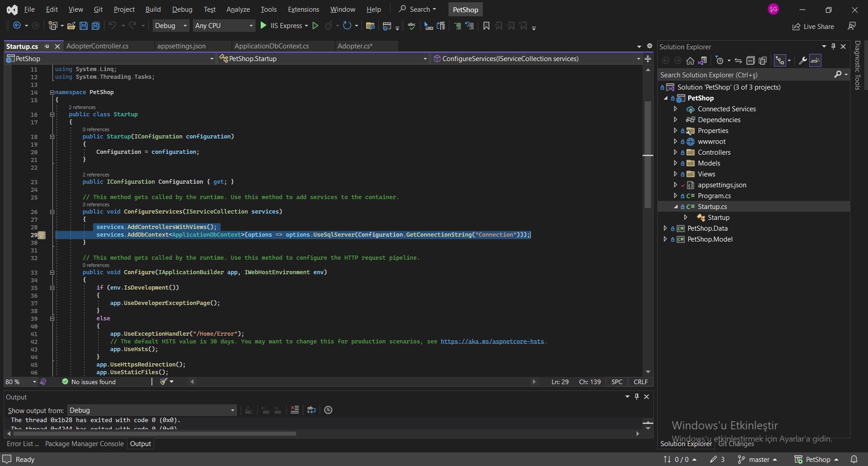Viewport: 868px width, 466px height.
Task: Open the Build menu
Action: point(153,9)
